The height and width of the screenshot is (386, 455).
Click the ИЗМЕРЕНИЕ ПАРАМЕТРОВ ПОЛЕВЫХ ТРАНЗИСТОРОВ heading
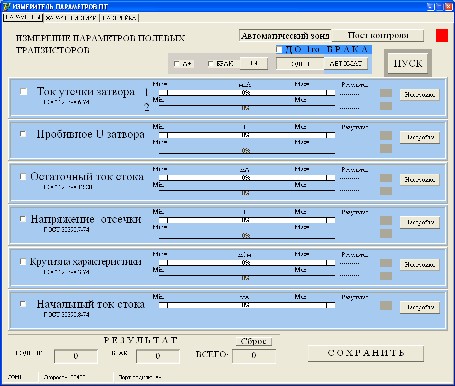point(100,44)
